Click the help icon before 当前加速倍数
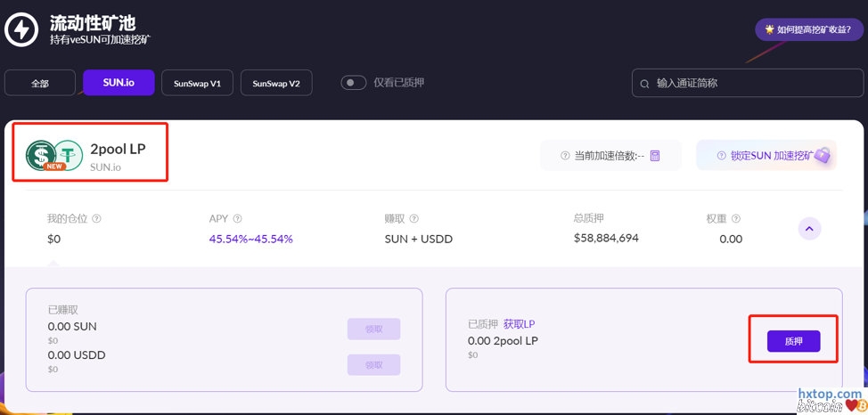This screenshot has width=868, height=415. (565, 156)
